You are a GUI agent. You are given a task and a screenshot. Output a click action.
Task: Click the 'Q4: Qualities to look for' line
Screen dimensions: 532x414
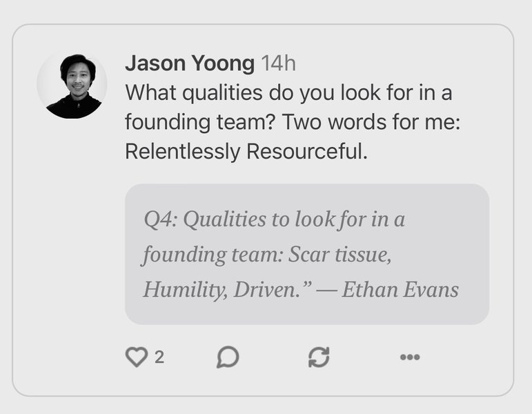[x=274, y=219]
